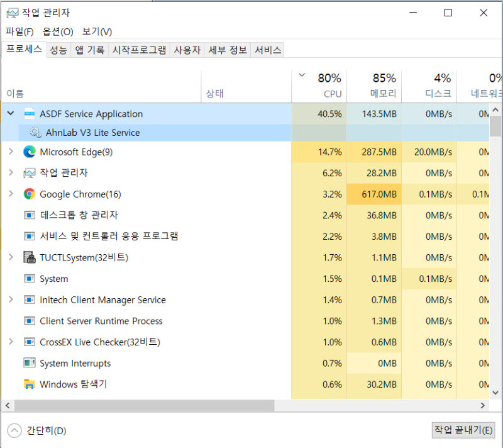Click the vertical scrollbar up arrow
The height and width of the screenshot is (448, 503).
coord(495,110)
